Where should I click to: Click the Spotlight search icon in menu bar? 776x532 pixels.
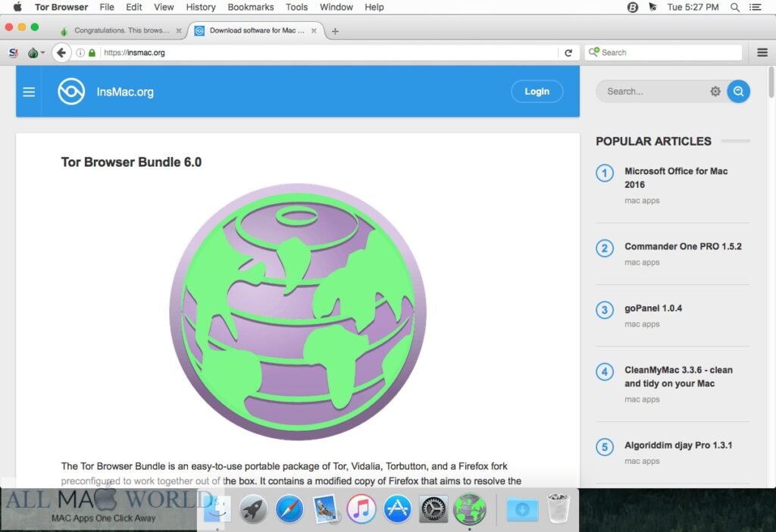pos(735,7)
